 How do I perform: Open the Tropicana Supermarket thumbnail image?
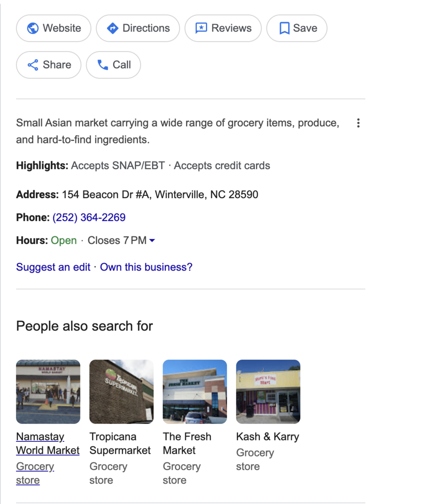click(121, 391)
